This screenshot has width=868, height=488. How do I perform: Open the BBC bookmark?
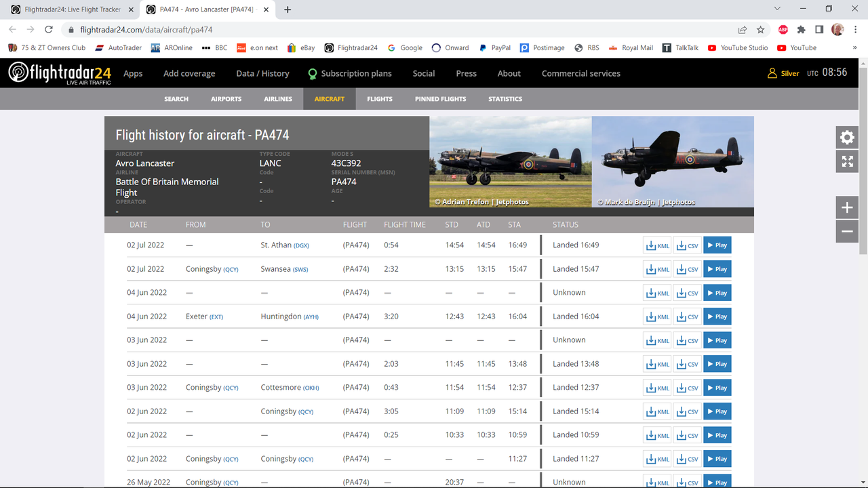coord(215,47)
